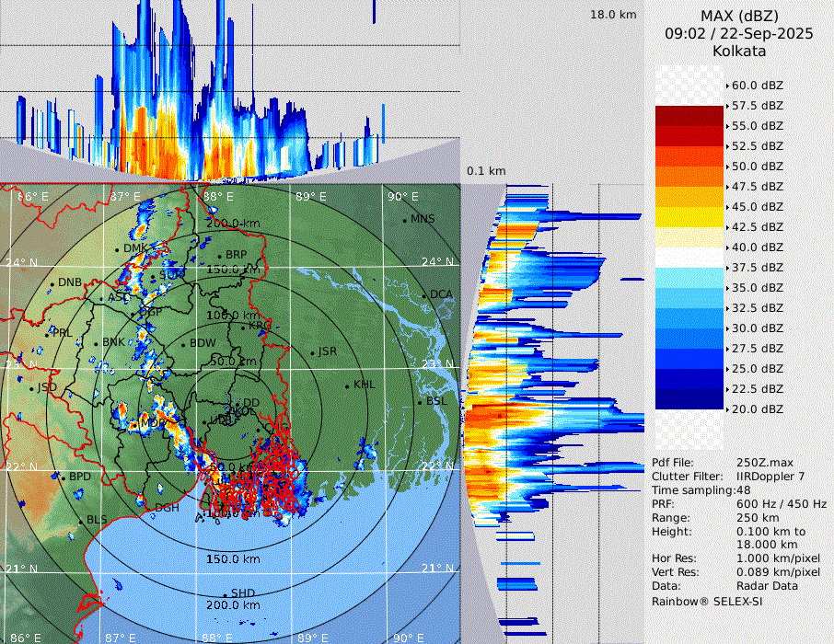Click the JSR station dot
The width and height of the screenshot is (834, 644).
tap(312, 352)
